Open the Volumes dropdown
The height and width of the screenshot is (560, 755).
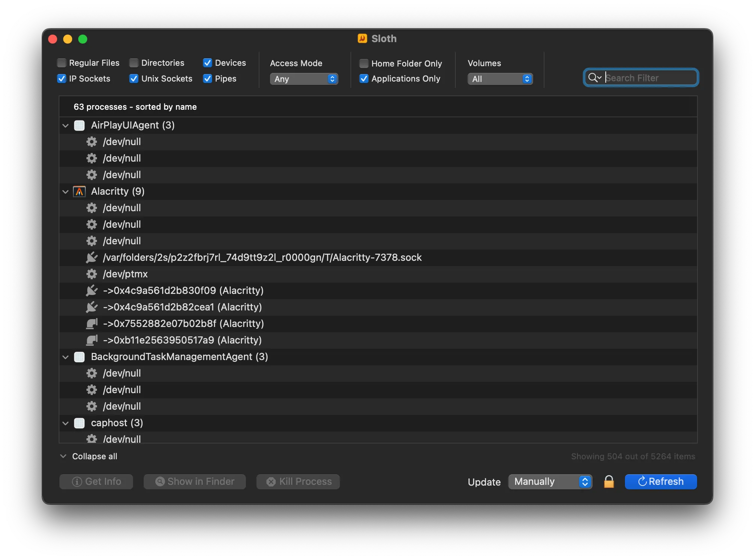click(500, 79)
